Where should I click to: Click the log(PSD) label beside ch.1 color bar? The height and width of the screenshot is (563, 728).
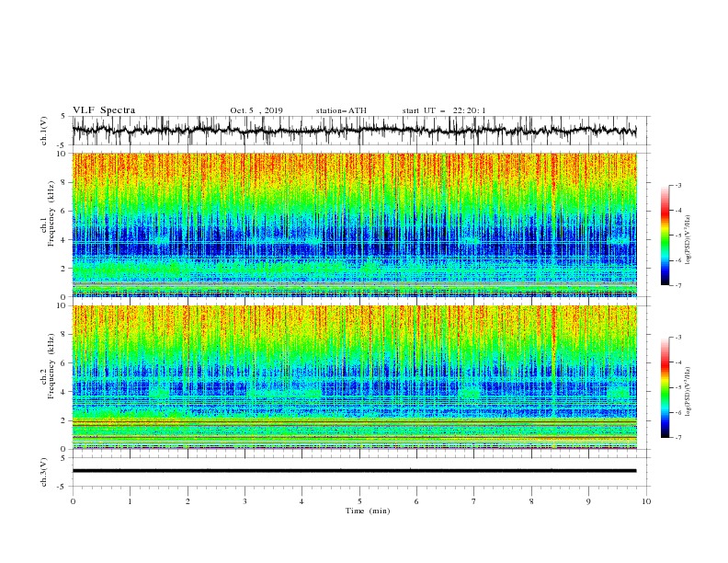(688, 240)
